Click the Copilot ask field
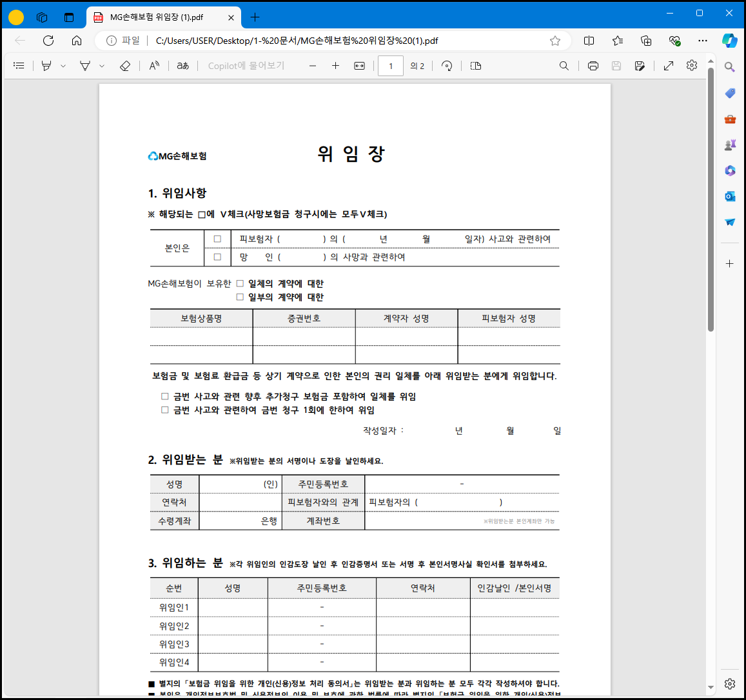 (246, 66)
